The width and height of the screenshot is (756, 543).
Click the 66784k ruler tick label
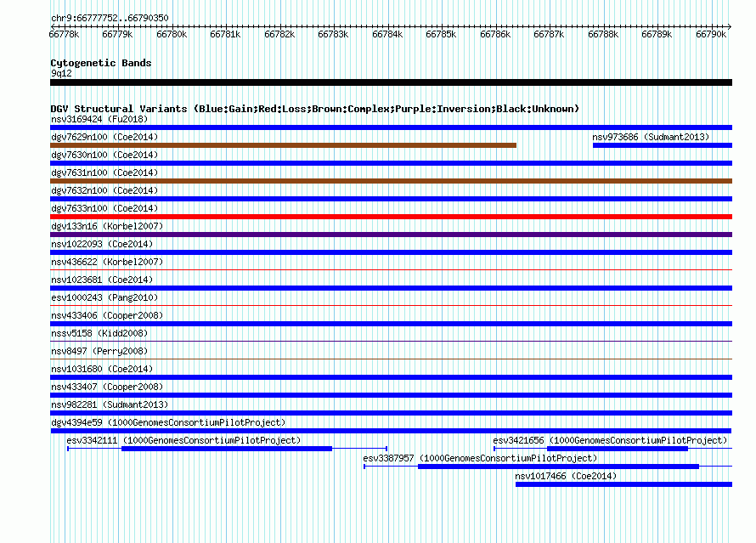click(387, 34)
